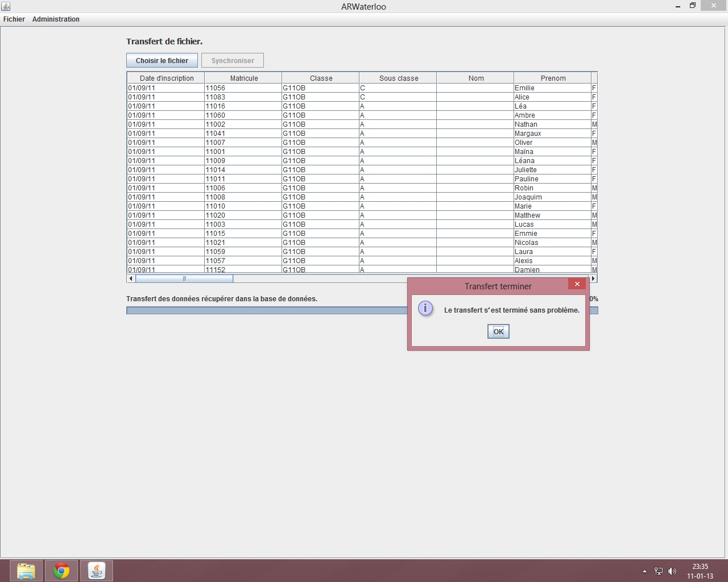This screenshot has height=582, width=728.
Task: Open Google Chrome from the taskbar
Action: point(61,571)
